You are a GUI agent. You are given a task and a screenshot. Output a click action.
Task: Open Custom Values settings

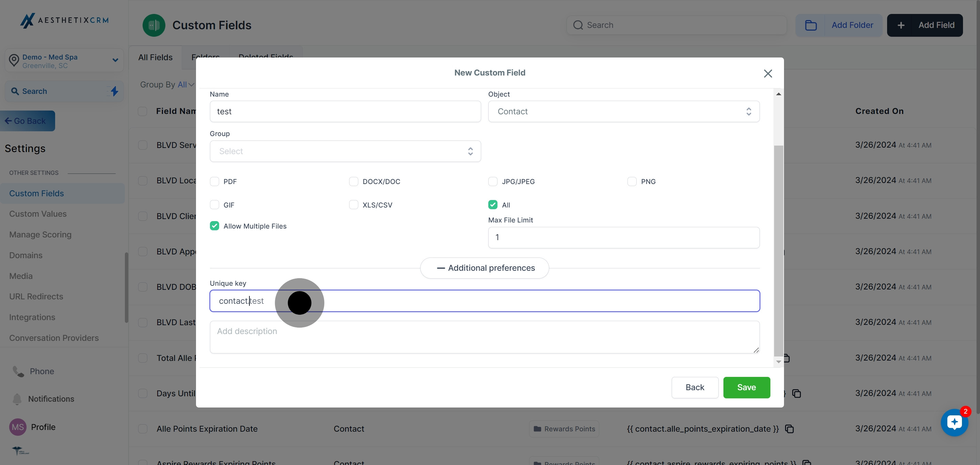pos(38,214)
